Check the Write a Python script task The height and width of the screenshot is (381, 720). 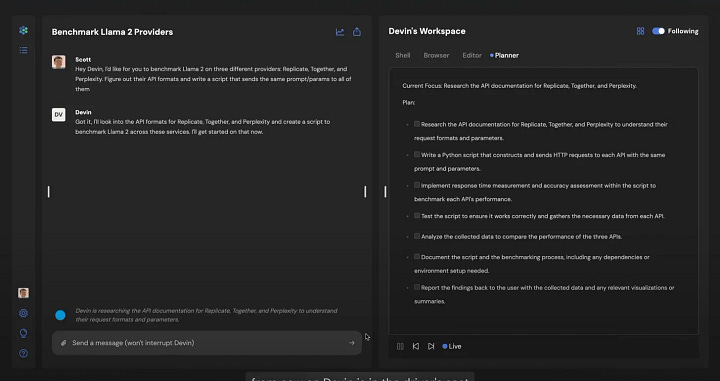pyautogui.click(x=417, y=155)
